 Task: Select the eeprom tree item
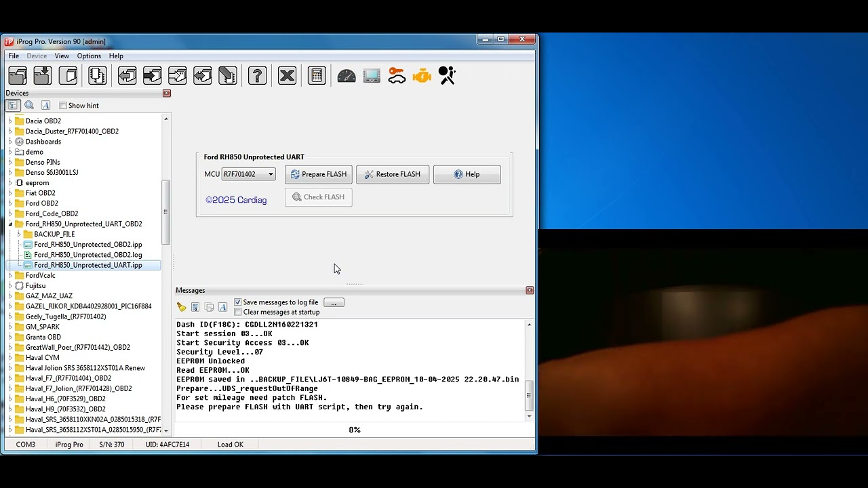click(37, 183)
